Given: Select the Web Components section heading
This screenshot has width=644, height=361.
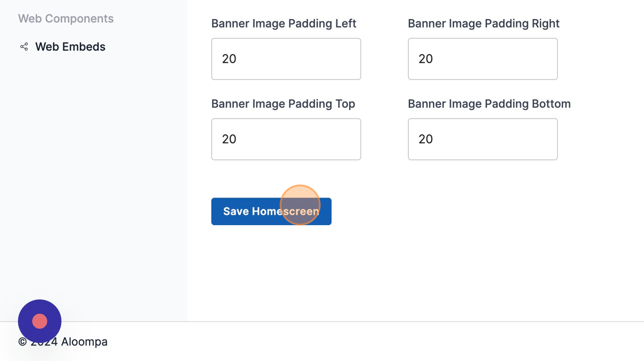Looking at the screenshot, I should click(x=66, y=18).
